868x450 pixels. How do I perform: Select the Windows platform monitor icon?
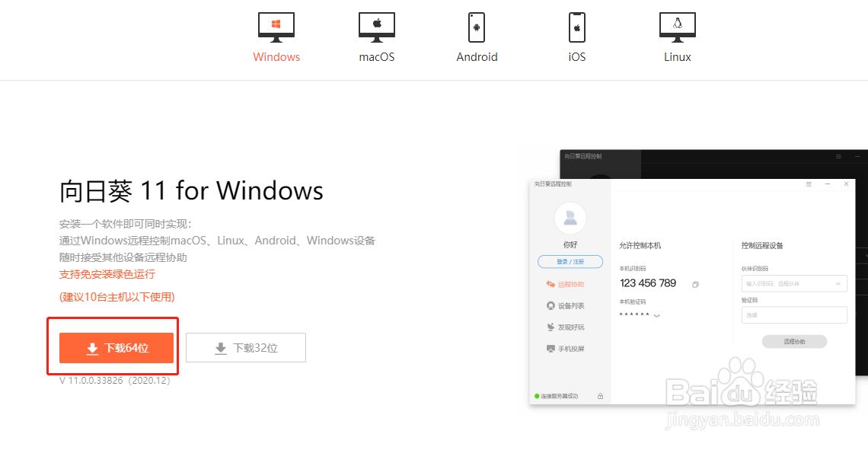(276, 27)
